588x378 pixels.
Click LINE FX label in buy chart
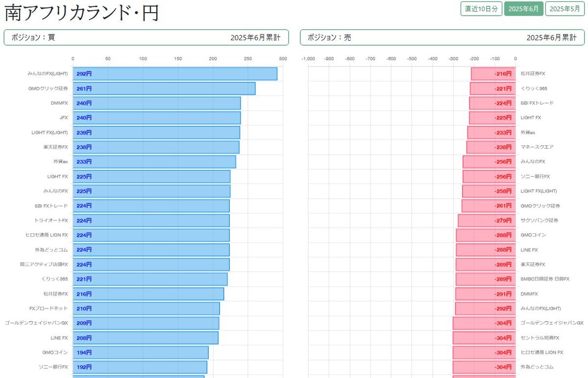[x=59, y=338]
